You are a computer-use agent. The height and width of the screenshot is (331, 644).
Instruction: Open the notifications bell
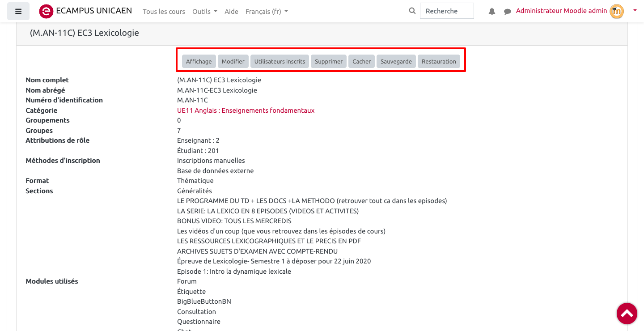click(492, 12)
